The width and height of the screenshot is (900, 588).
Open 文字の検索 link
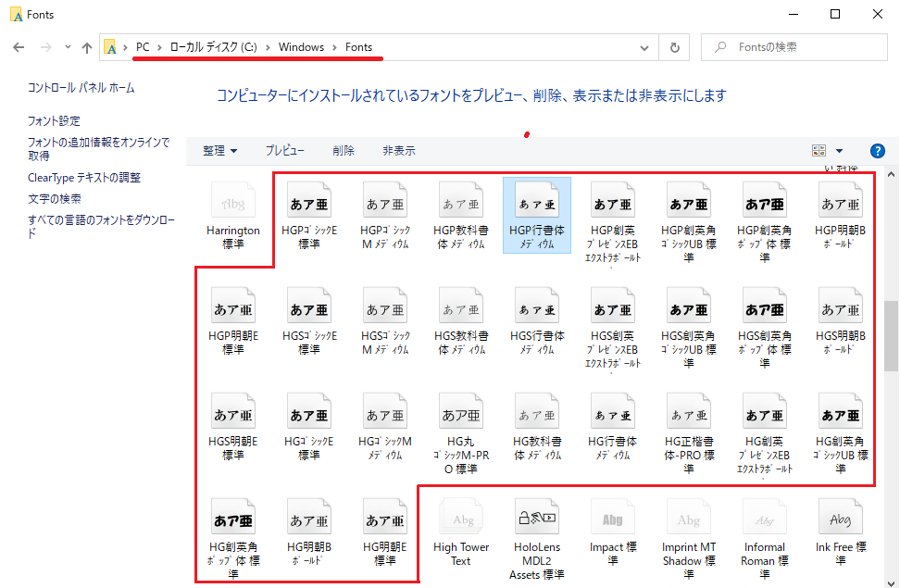pyautogui.click(x=55, y=199)
